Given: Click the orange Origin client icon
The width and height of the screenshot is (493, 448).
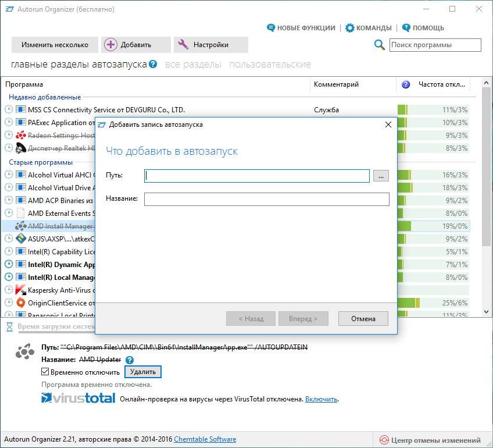Looking at the screenshot, I should pos(21,303).
